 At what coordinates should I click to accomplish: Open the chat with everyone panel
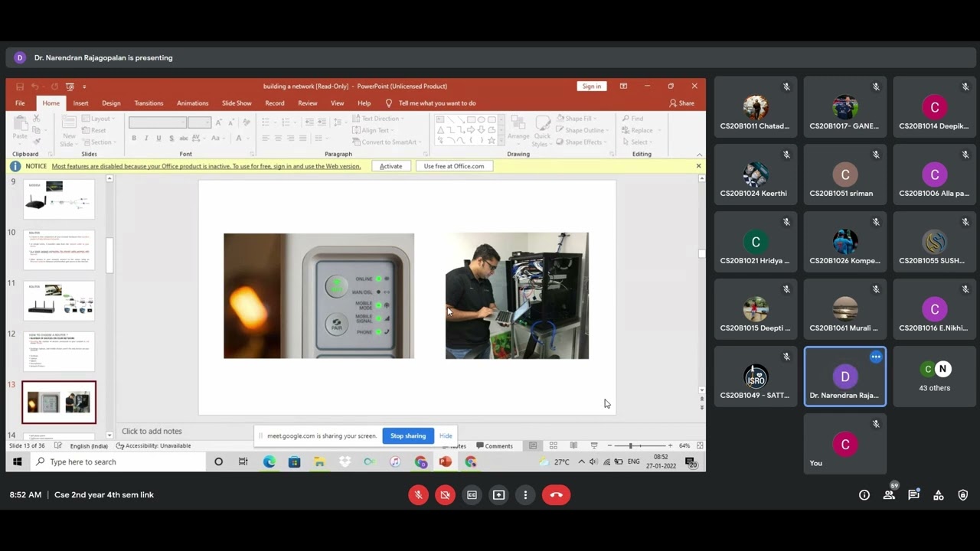point(913,495)
